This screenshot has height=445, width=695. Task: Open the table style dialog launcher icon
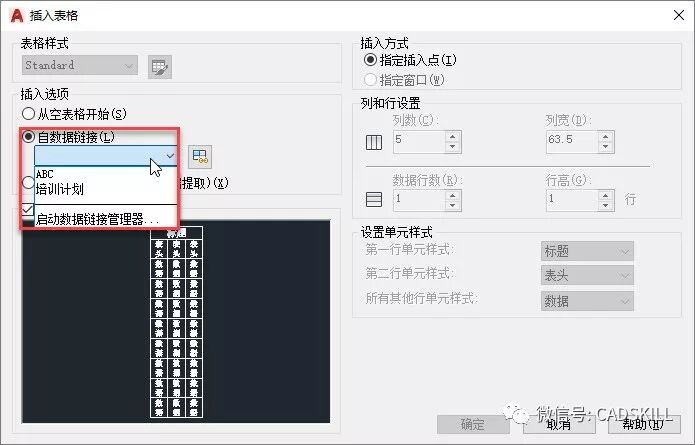point(160,67)
